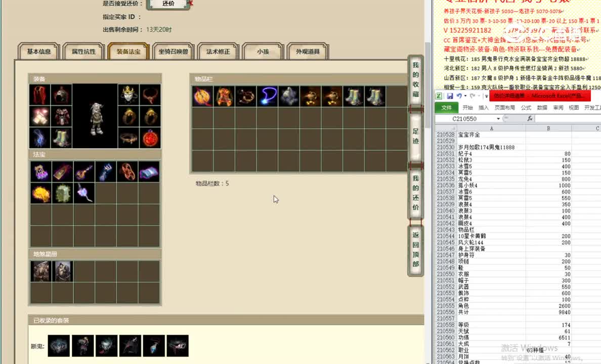
Task: Inspect the necklace in the equipment panel
Action: pos(150,95)
